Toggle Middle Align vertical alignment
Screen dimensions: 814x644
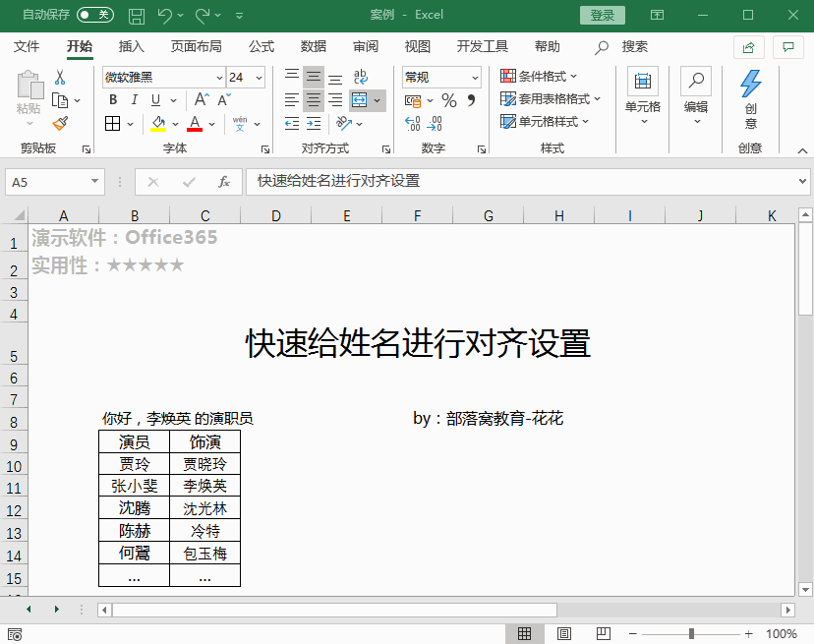314,77
